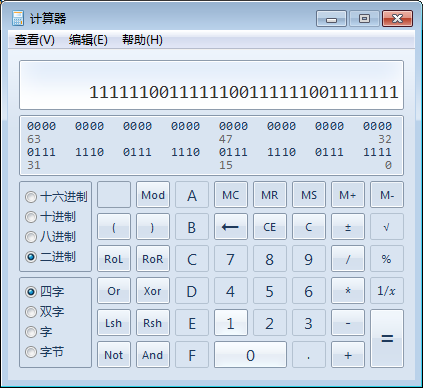Click the M+ memory add button

click(348, 195)
